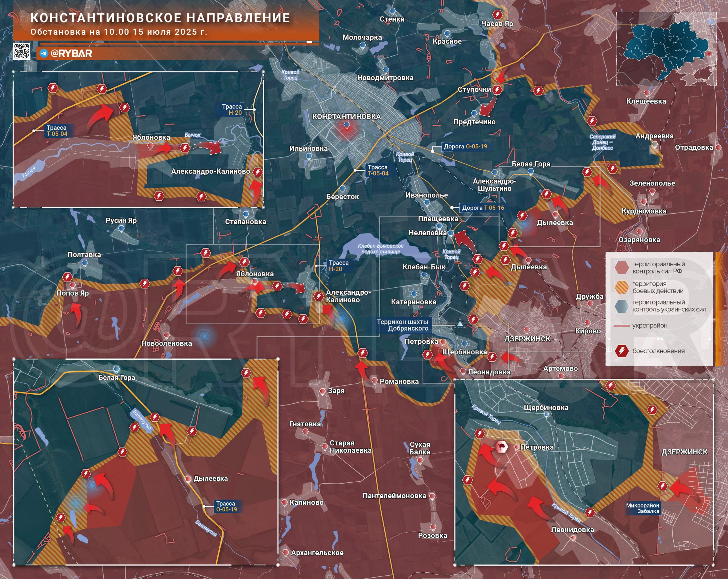Click the боестолкновения legend icon

pos(622,351)
